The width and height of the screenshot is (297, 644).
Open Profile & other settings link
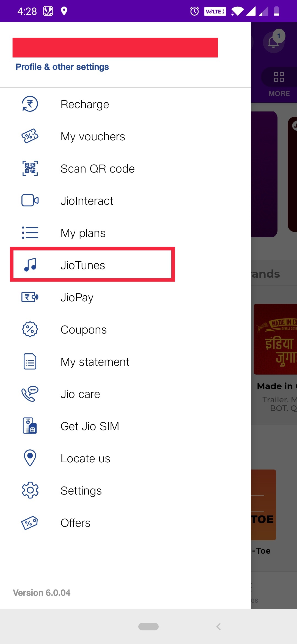click(x=62, y=67)
